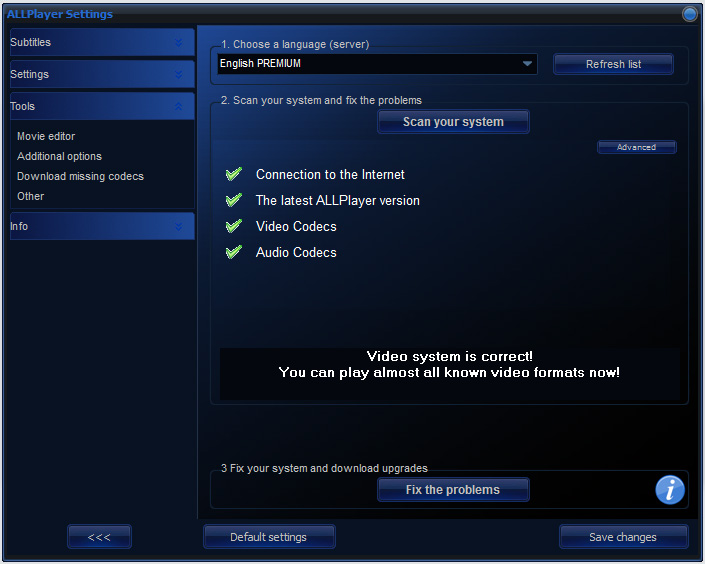Screen dimensions: 705x564
Task: Open Movie editor in Tools
Action: coord(46,136)
